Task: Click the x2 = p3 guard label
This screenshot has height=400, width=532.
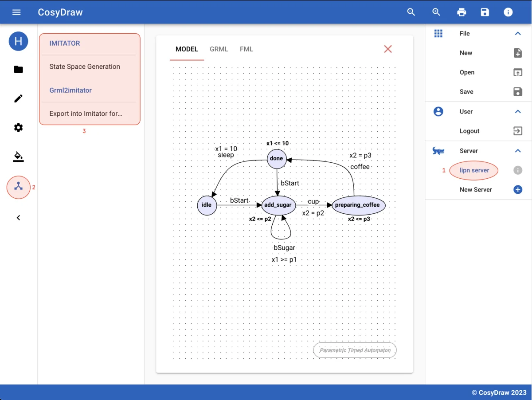Action: pos(360,156)
